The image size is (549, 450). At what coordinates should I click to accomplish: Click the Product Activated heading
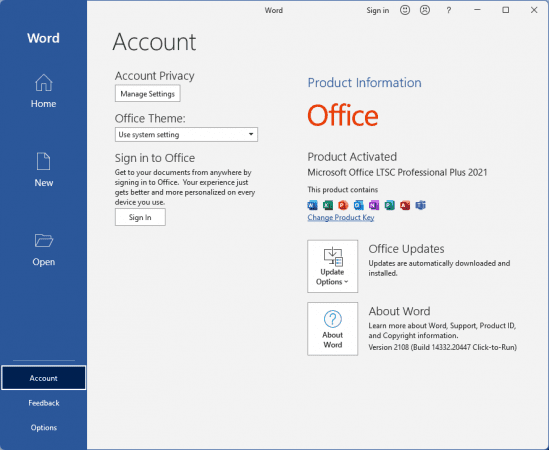point(352,157)
